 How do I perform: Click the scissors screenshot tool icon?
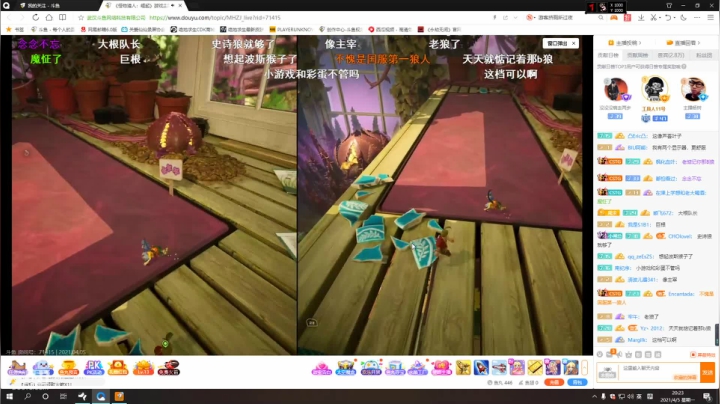click(x=653, y=17)
